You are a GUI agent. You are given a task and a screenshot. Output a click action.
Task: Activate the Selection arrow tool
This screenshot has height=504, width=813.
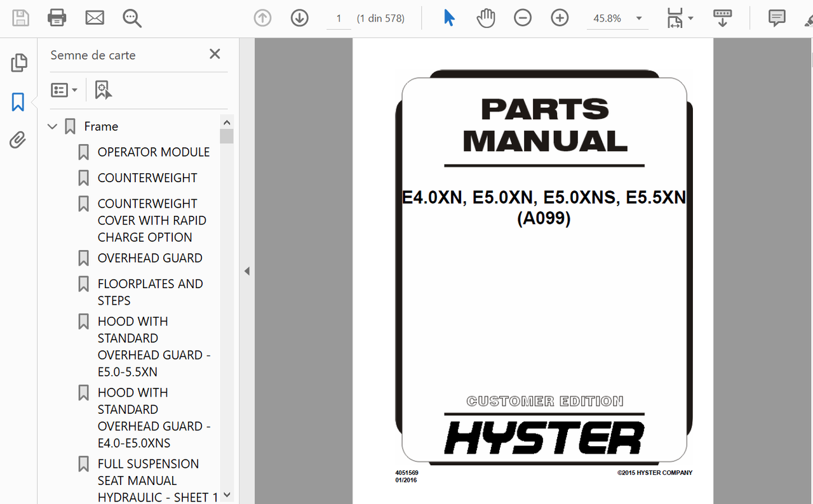[x=449, y=18]
